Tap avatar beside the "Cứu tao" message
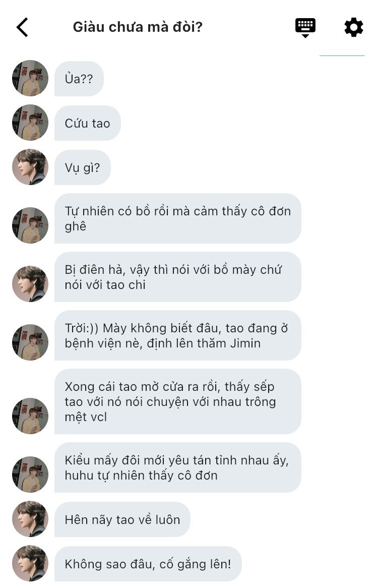378x588 pixels. pos(30,122)
